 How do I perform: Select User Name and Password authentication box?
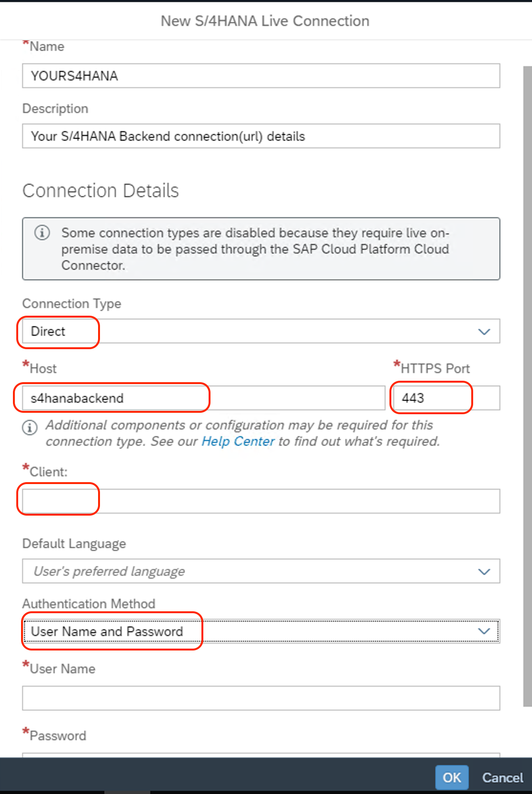[261, 631]
